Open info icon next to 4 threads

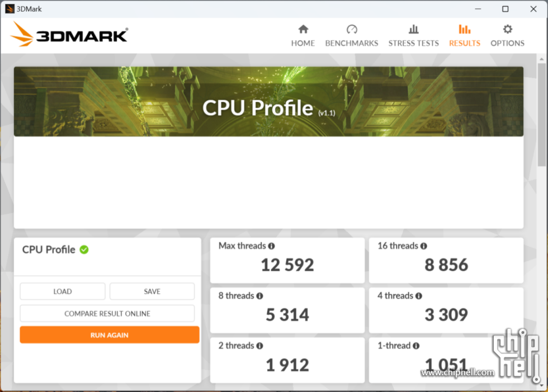click(419, 296)
